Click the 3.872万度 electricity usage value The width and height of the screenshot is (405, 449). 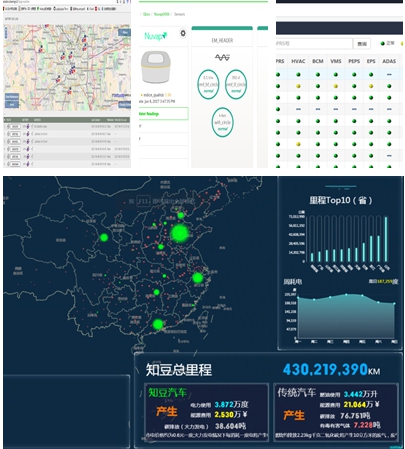[x=231, y=404]
